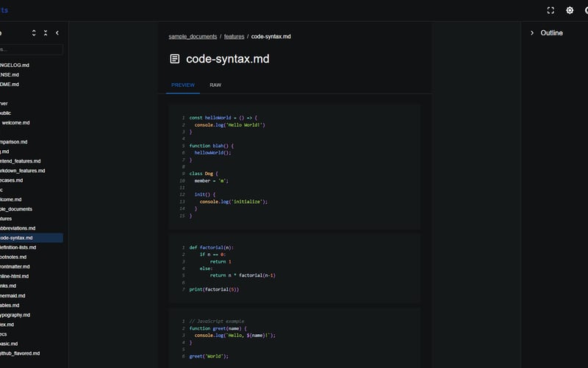588x368 pixels.
Task: Select the sample_documents folder in the tree
Action: click(16, 209)
